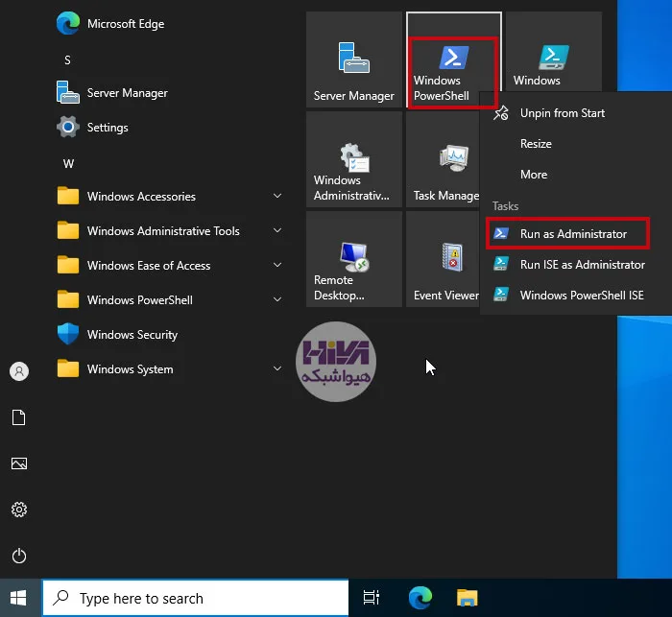Expand the Windows Accessories chevron
Image resolution: width=672 pixels, height=617 pixels.
pyautogui.click(x=277, y=196)
